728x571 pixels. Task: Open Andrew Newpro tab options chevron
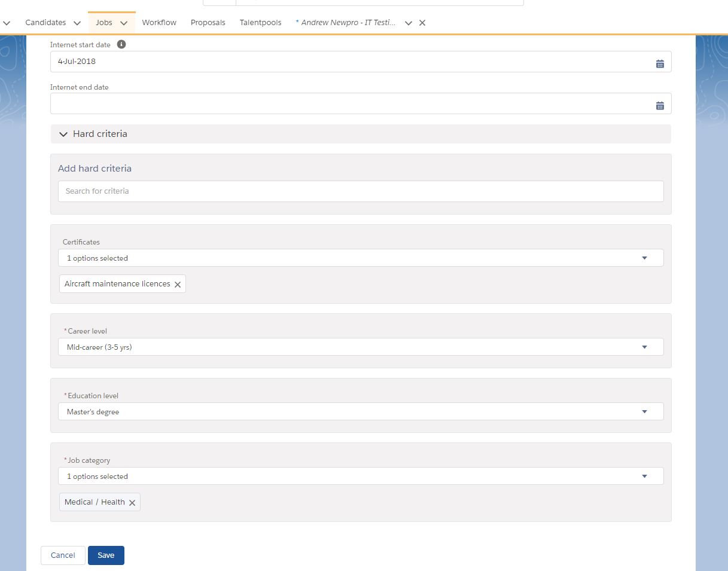point(409,23)
